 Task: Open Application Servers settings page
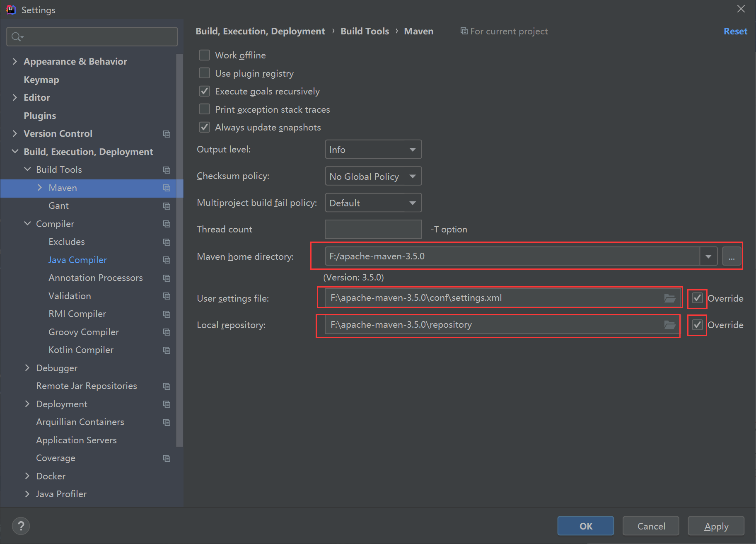76,440
